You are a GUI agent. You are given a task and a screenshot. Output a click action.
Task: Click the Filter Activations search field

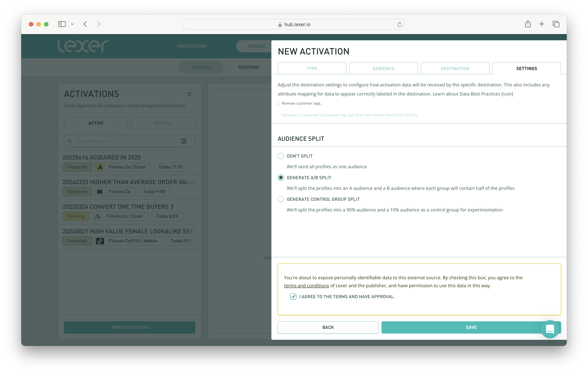coord(129,141)
